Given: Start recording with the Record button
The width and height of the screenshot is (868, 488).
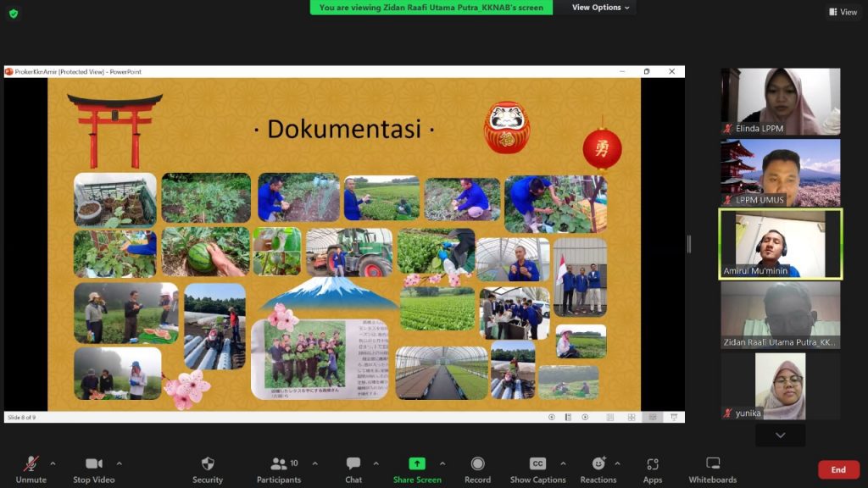Looking at the screenshot, I should coord(477,469).
